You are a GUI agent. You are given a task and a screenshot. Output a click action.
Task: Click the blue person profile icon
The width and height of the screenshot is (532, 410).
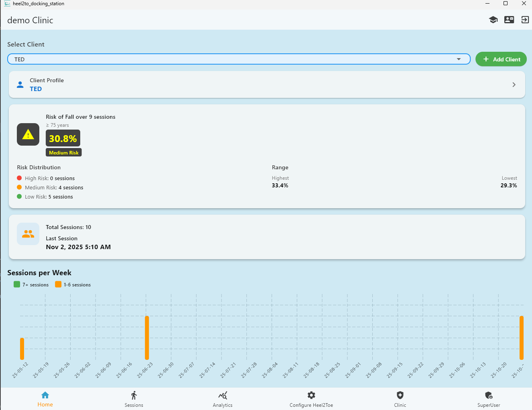[20, 85]
